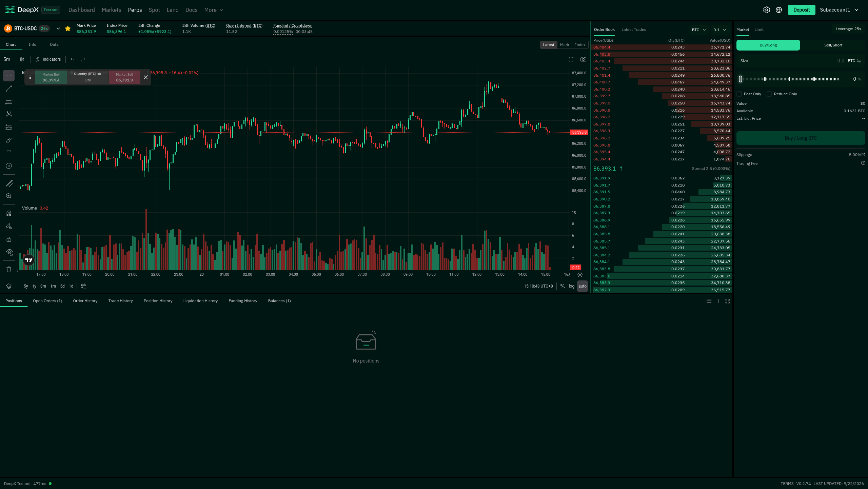Lock all drawing tools

[9, 239]
